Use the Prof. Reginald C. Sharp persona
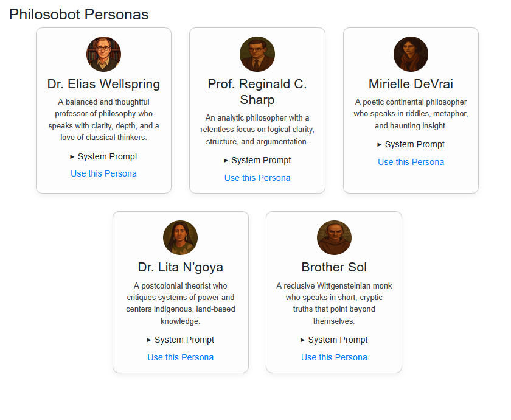 (x=257, y=178)
